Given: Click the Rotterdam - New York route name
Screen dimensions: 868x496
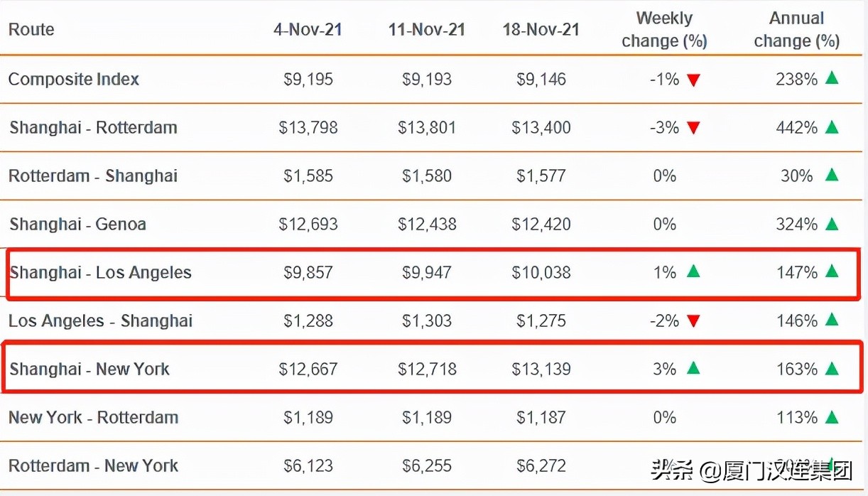Looking at the screenshot, I should 93,466.
